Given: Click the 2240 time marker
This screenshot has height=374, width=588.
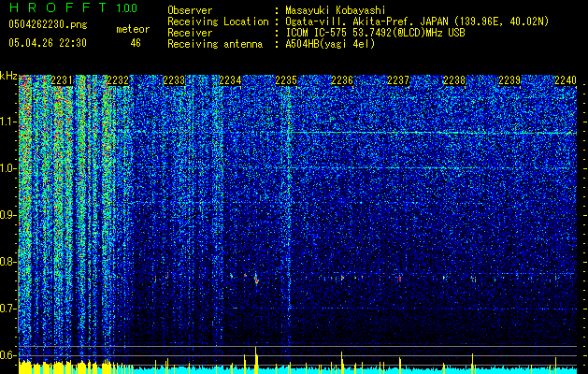Looking at the screenshot, I should (x=566, y=80).
